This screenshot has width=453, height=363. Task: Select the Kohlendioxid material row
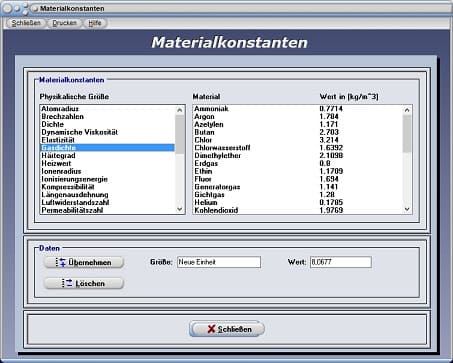point(298,210)
